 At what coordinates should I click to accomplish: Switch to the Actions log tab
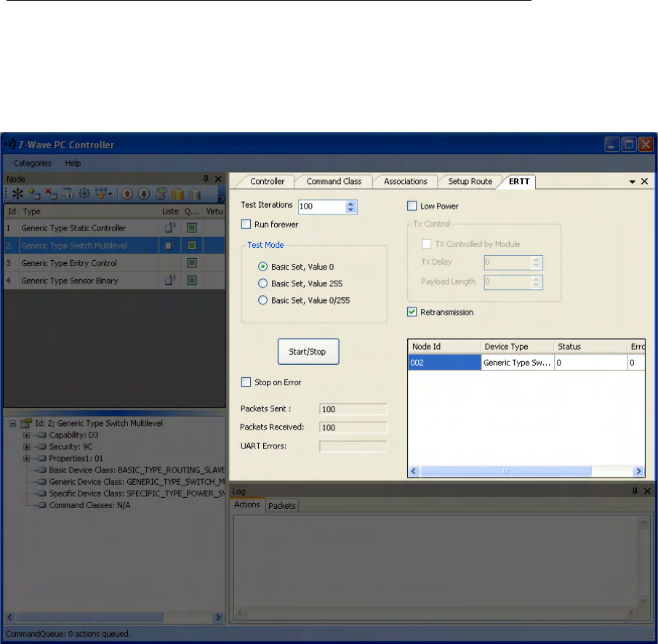tap(247, 504)
